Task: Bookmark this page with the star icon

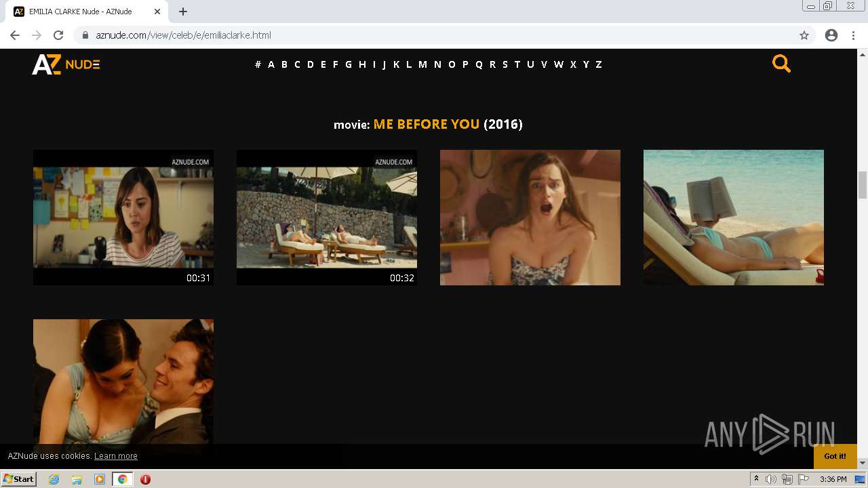Action: 804,35
